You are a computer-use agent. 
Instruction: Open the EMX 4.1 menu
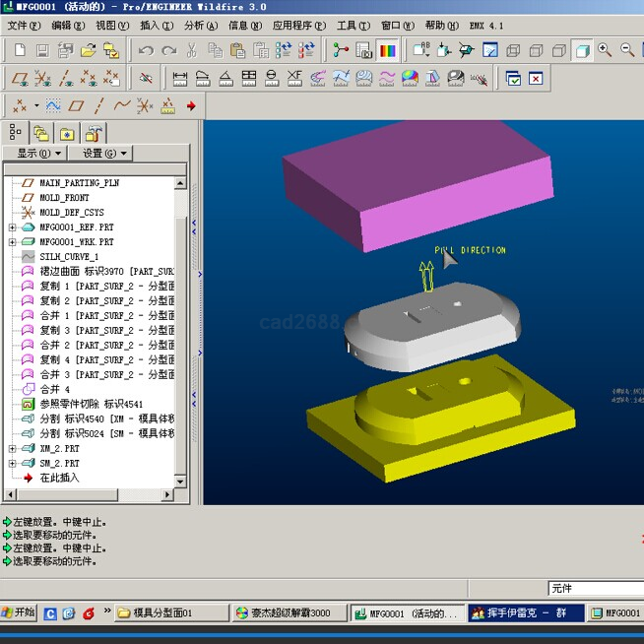(x=485, y=25)
